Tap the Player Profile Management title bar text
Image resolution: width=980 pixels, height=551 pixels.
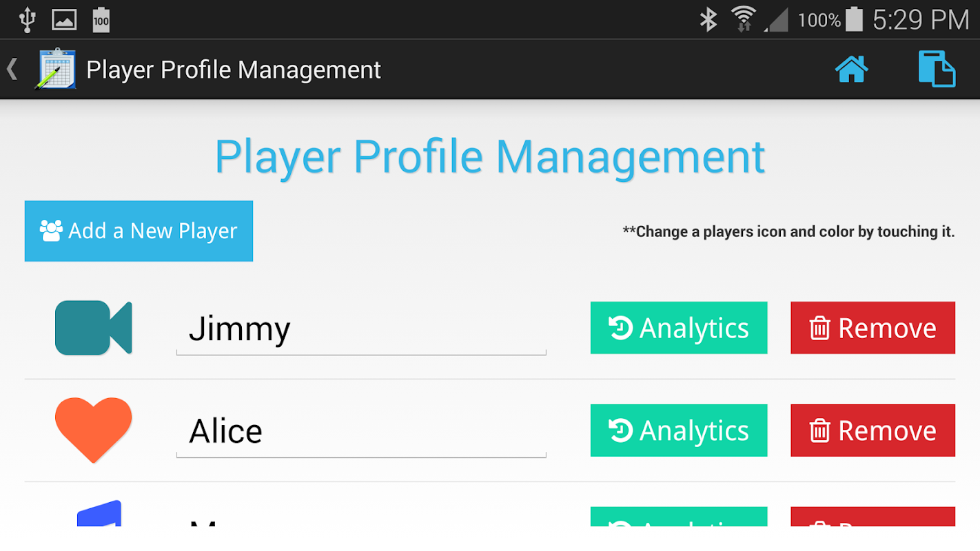pyautogui.click(x=234, y=70)
